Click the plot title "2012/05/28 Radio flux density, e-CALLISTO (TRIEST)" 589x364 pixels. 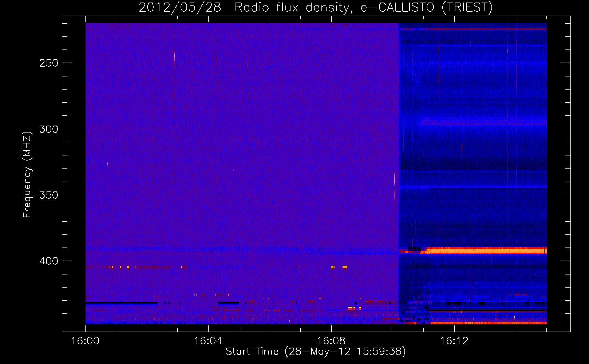tap(316, 7)
